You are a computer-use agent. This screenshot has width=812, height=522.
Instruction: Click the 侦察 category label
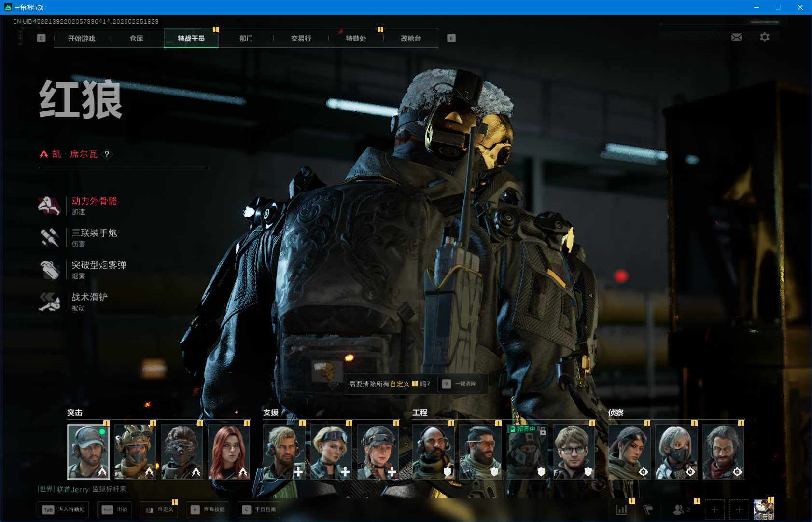click(x=616, y=412)
